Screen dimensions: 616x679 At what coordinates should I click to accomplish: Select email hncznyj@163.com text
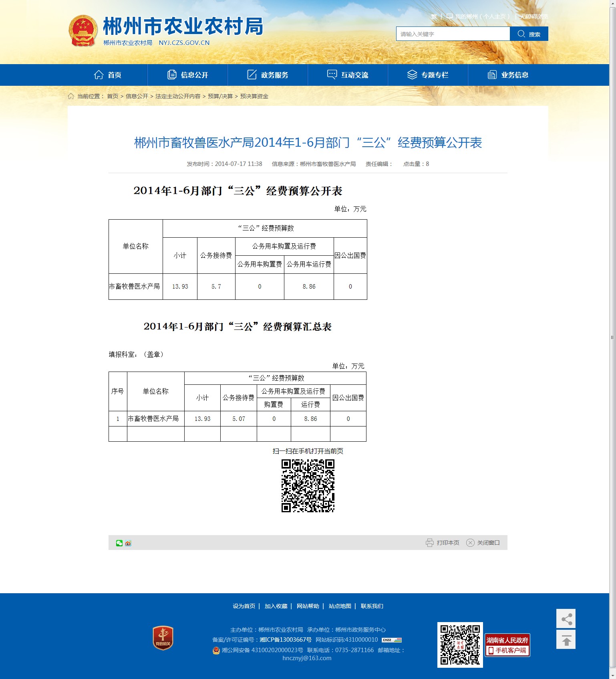coord(307,658)
